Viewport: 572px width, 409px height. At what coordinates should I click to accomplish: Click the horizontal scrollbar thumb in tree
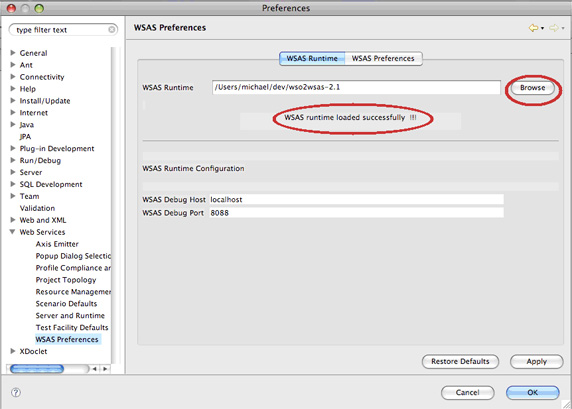[37, 369]
